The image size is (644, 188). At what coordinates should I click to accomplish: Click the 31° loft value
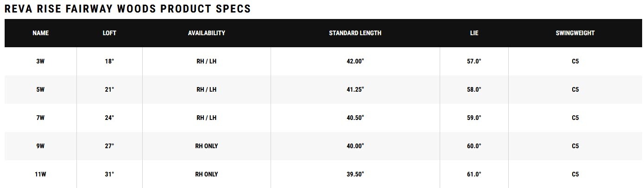109,175
